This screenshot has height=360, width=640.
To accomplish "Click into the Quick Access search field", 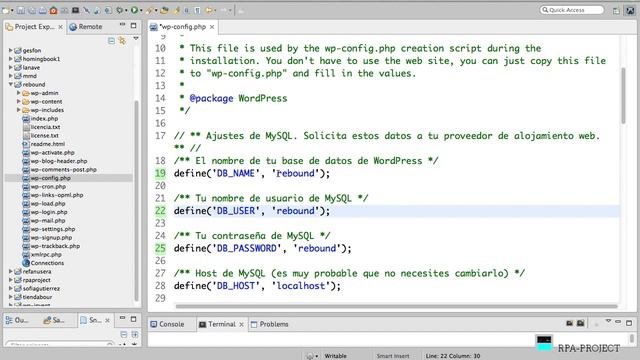I will (x=571, y=10).
